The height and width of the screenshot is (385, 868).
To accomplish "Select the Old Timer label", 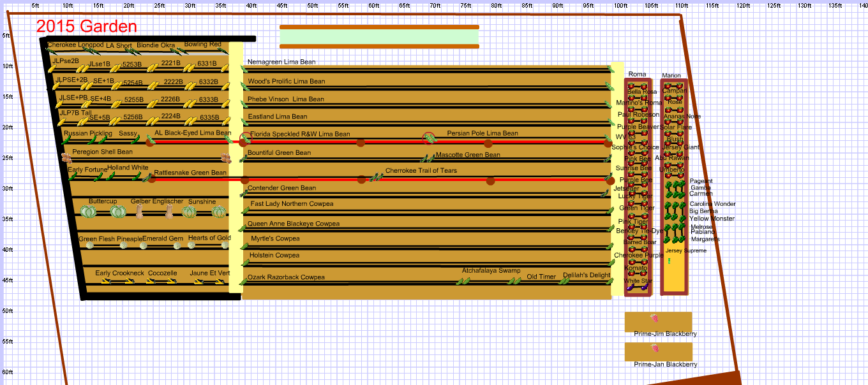I will tap(541, 277).
